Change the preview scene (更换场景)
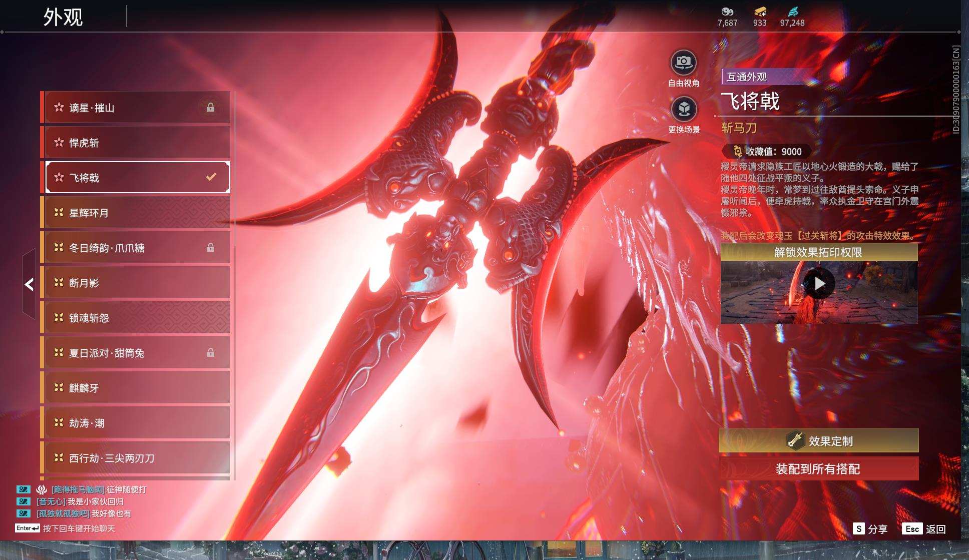Screen dimensions: 969x560 tap(684, 109)
